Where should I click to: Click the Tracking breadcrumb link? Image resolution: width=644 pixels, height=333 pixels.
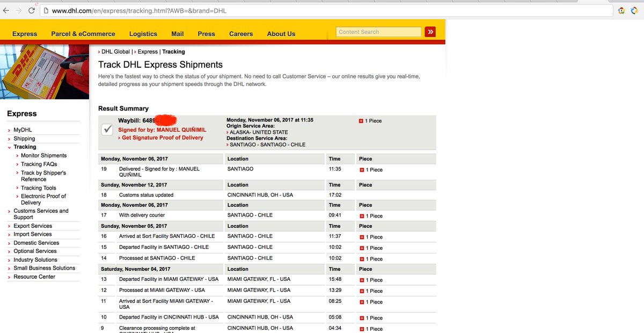point(173,52)
